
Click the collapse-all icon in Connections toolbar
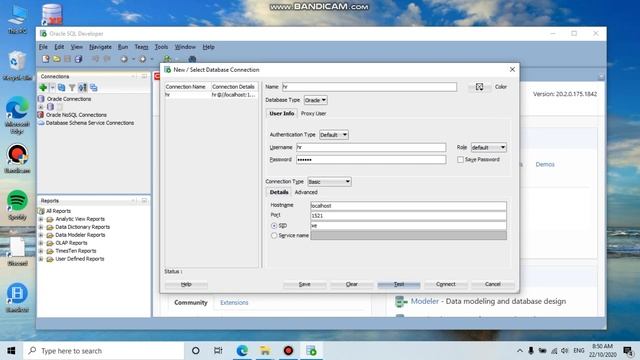[93, 87]
